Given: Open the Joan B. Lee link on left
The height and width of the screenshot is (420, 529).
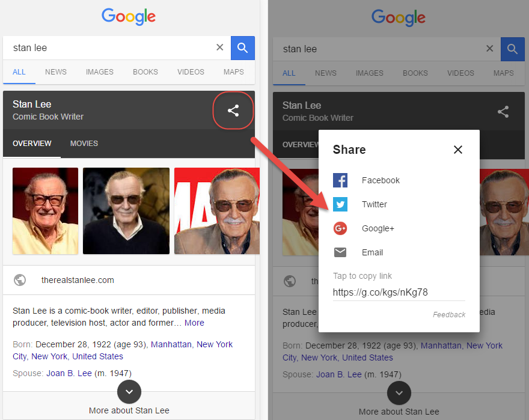Looking at the screenshot, I should pyautogui.click(x=69, y=373).
